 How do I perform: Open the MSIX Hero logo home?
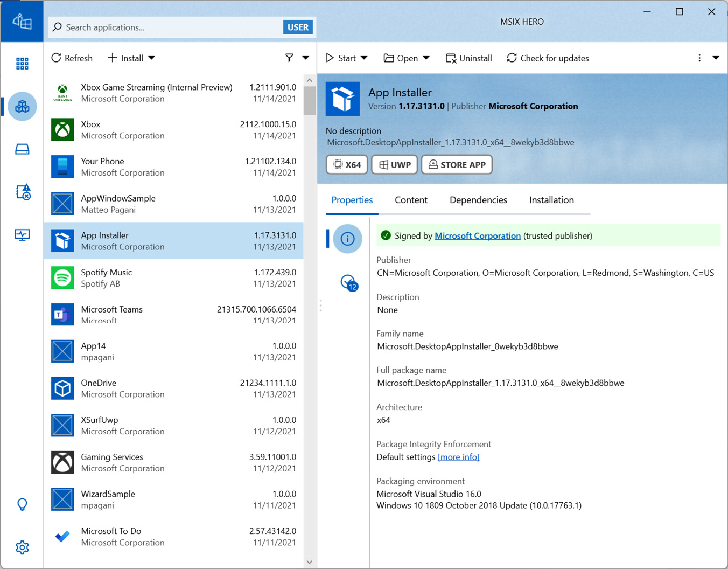coord(22,22)
